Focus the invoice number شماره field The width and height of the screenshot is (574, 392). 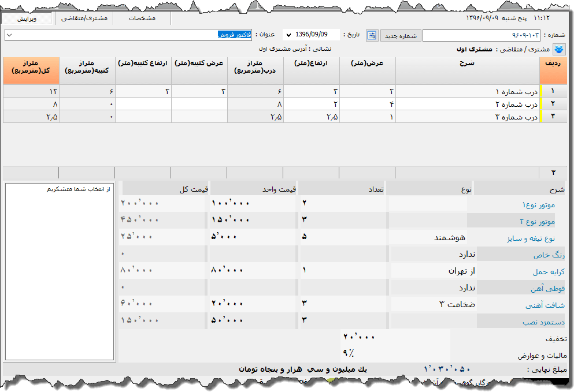pos(480,36)
